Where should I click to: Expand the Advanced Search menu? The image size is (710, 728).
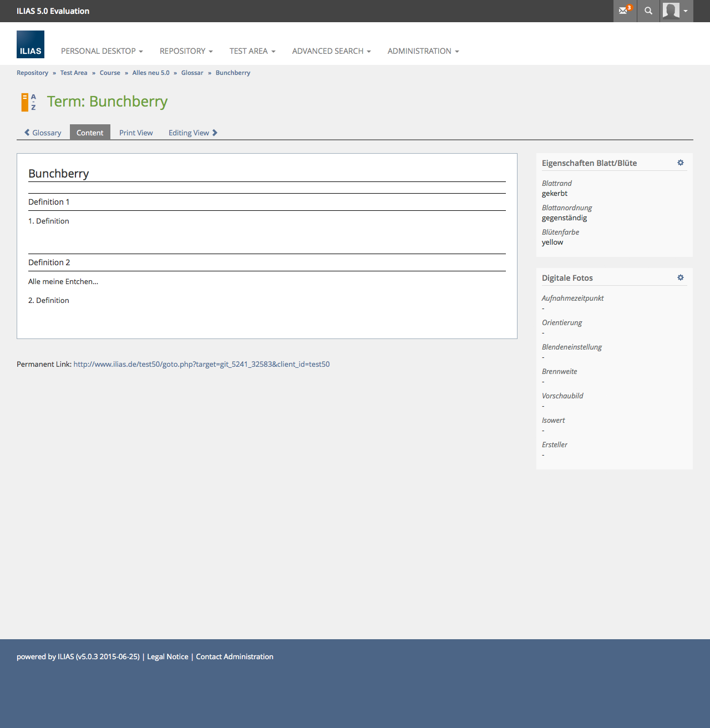click(x=331, y=51)
